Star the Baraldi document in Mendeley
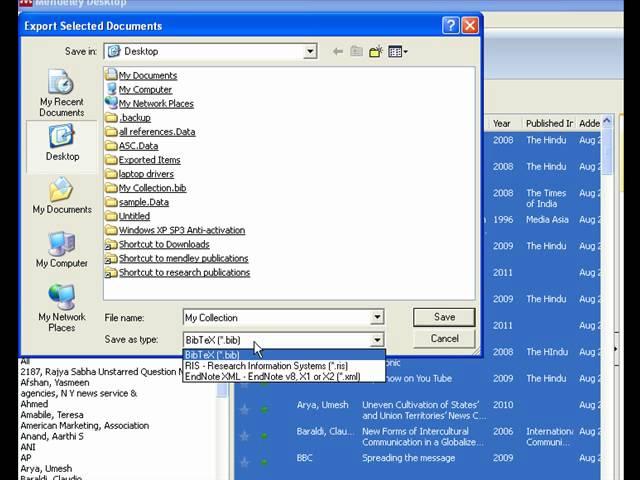640x480 pixels. point(244,436)
